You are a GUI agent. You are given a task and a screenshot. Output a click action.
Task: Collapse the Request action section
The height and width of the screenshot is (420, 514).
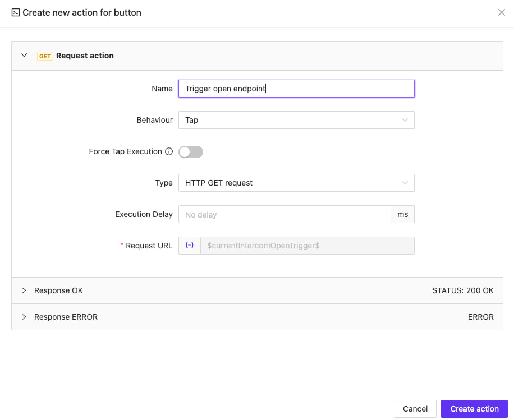(24, 56)
